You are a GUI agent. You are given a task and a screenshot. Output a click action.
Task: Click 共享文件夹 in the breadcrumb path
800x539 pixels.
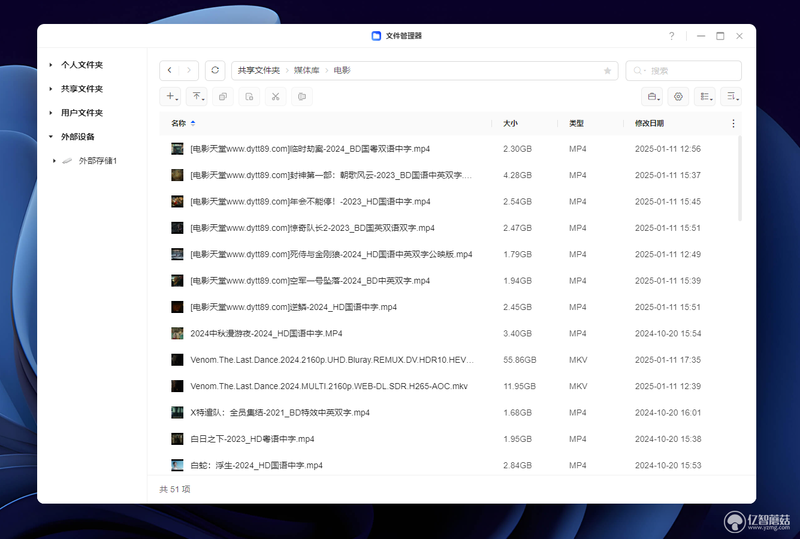pyautogui.click(x=259, y=70)
